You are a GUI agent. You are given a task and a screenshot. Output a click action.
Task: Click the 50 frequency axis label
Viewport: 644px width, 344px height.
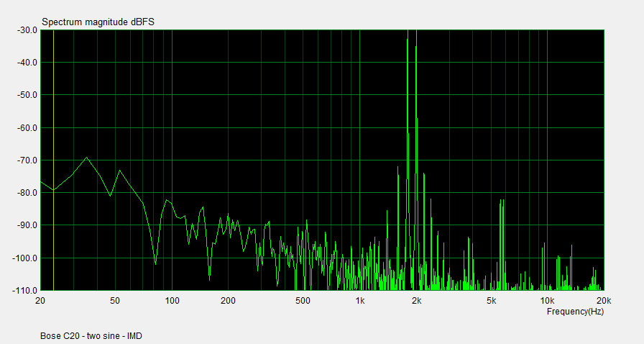click(115, 301)
